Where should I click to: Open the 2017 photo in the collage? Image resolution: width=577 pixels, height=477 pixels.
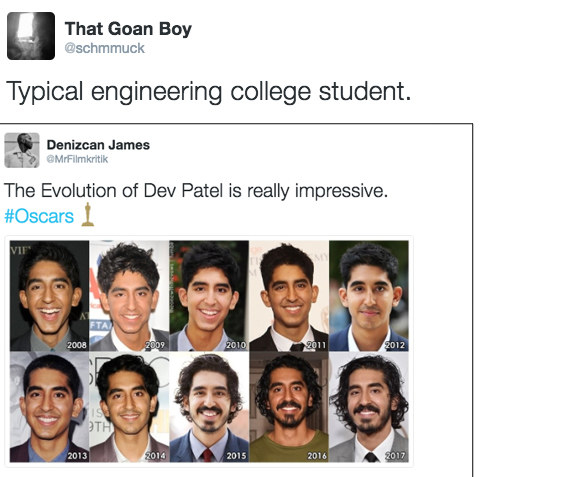tap(369, 407)
